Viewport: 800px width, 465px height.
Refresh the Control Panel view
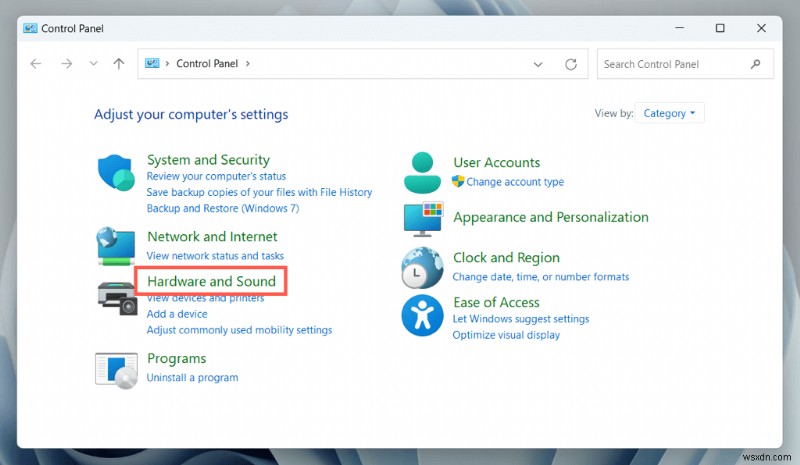(x=571, y=64)
